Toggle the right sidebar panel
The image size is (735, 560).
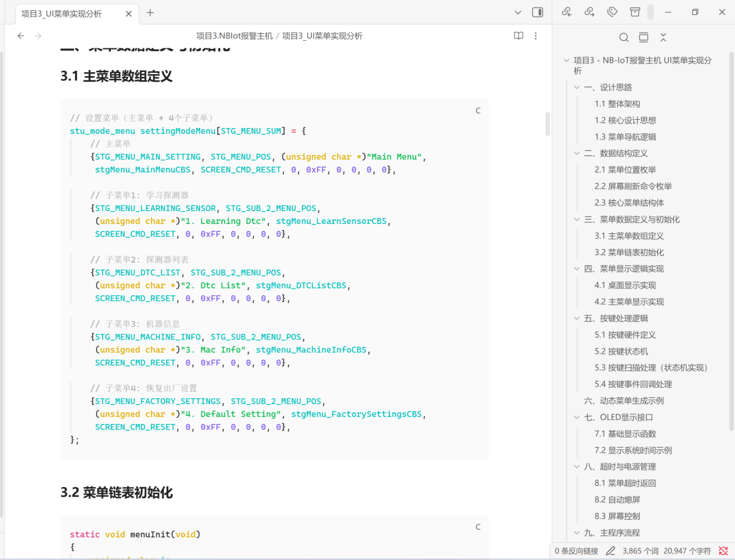pos(538,13)
